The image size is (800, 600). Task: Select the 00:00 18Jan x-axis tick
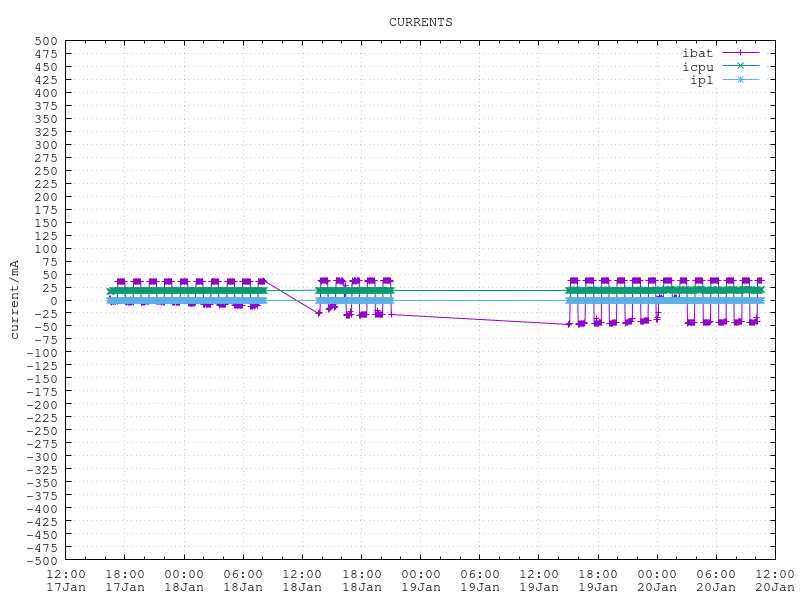click(184, 580)
